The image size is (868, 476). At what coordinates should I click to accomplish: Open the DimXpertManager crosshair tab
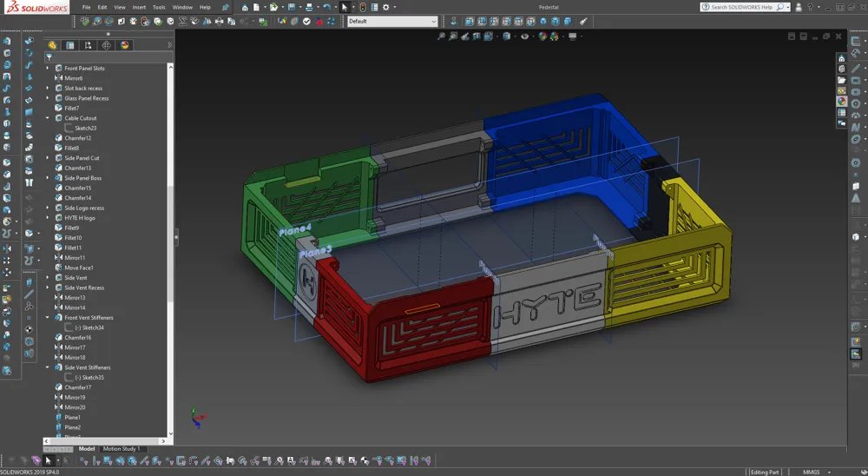click(106, 45)
